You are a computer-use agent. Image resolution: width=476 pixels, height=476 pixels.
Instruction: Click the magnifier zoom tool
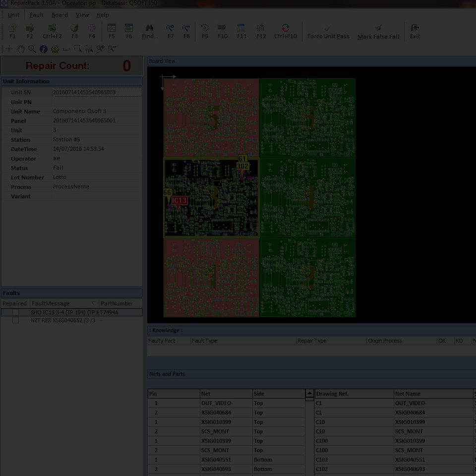coord(32,49)
